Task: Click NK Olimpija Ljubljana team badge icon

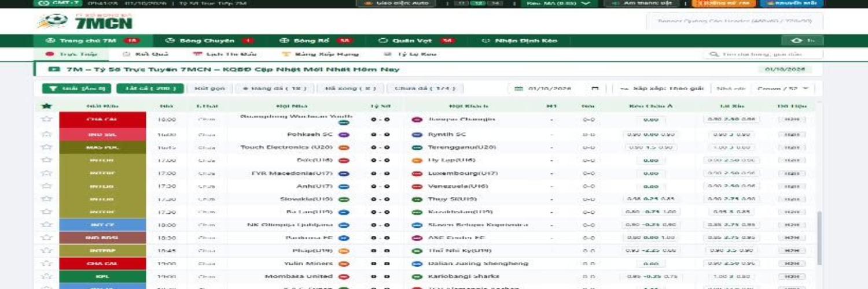Action: coord(344,225)
